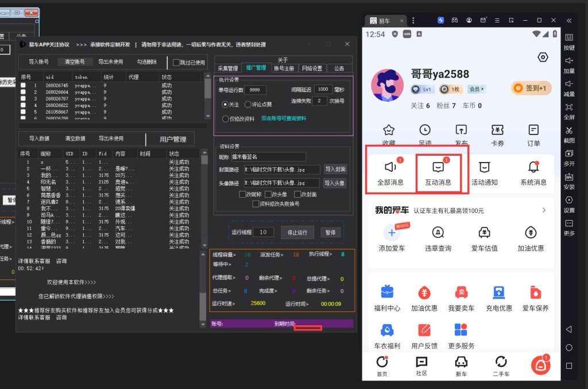588x389 pixels.
Task: Click the 截图 scissors icon in emulator sidebar
Action: click(x=569, y=130)
